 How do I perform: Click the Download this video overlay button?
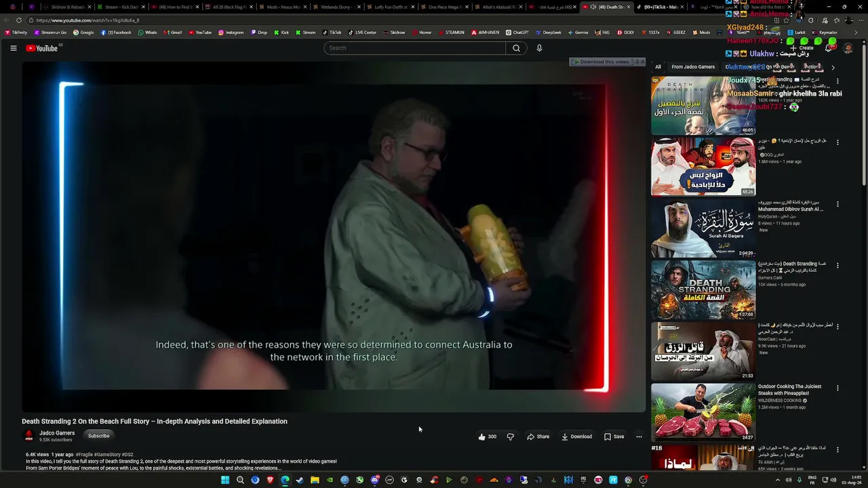tap(601, 62)
